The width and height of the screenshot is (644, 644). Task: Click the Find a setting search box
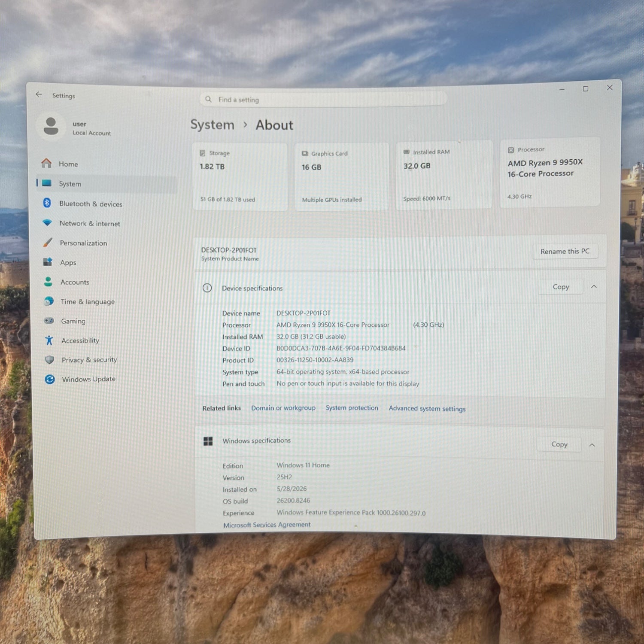click(x=323, y=99)
